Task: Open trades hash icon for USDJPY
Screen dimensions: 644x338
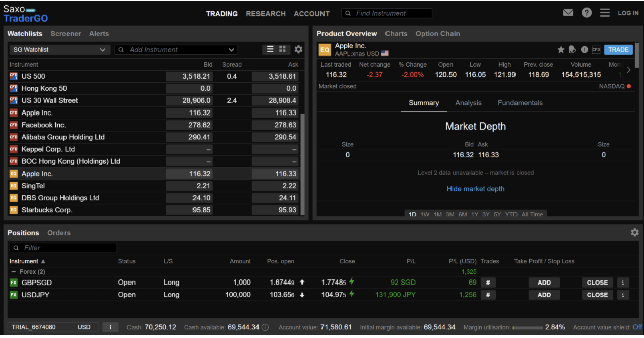Action: [488, 295]
